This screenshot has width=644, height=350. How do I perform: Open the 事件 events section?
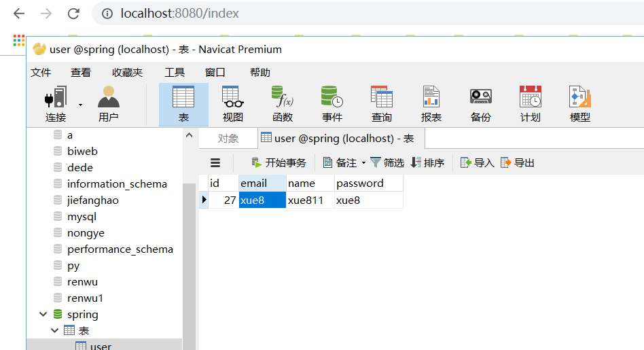click(332, 105)
